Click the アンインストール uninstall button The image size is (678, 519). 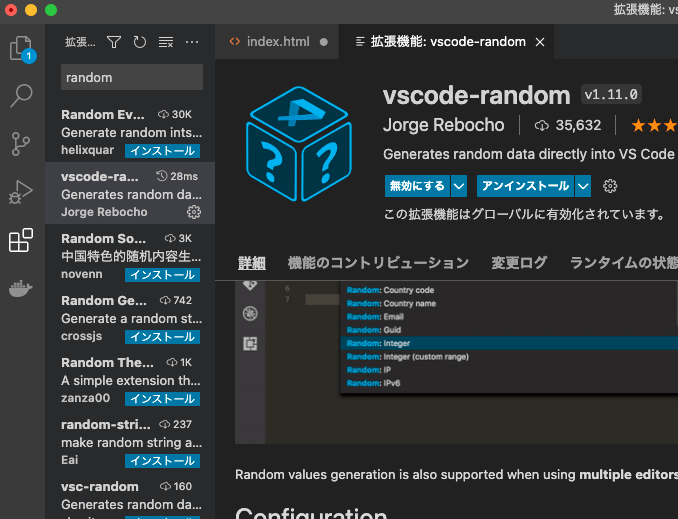pos(525,186)
